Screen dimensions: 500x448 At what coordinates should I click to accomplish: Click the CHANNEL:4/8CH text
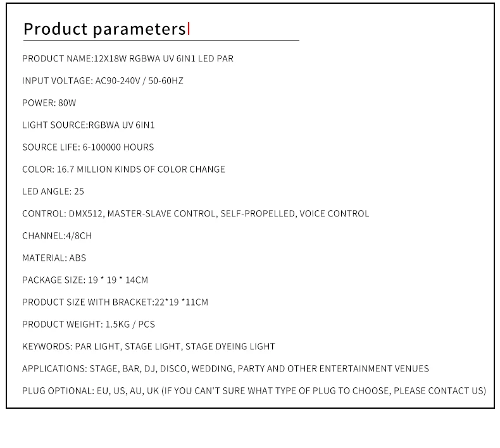(57, 236)
